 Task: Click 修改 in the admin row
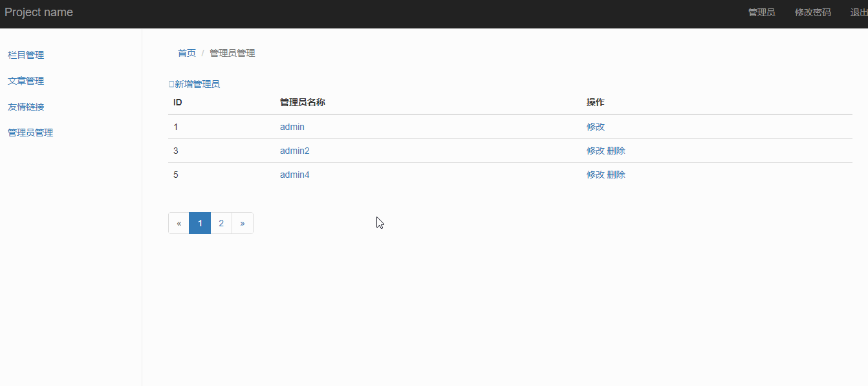click(596, 127)
